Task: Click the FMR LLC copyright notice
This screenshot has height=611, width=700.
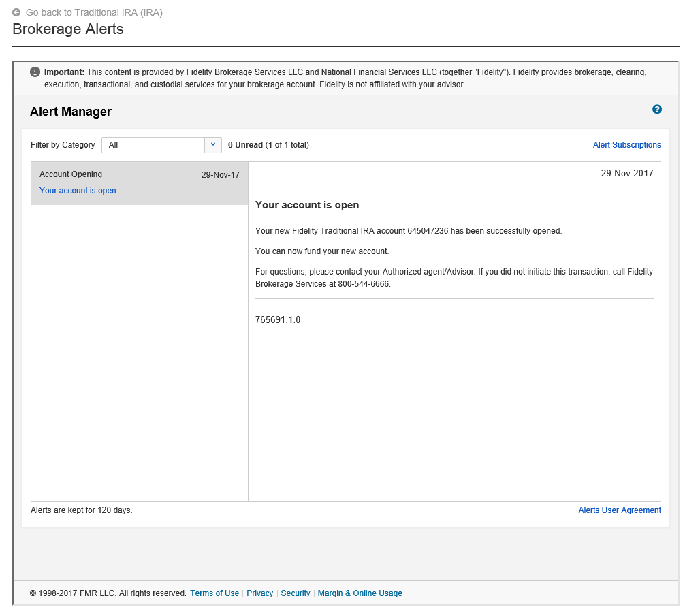Action: coord(108,593)
